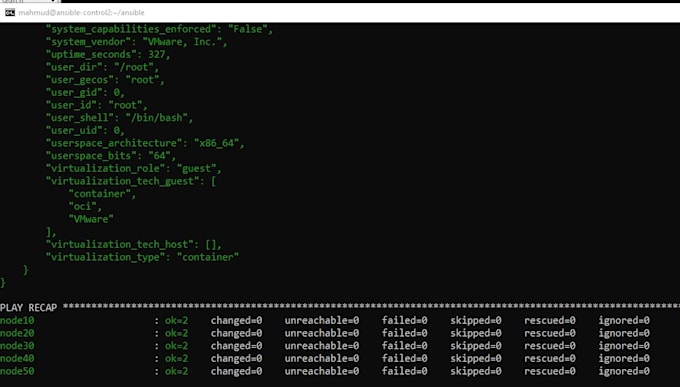Click host name node50 in recap
This screenshot has height=387, width=680.
[x=17, y=371]
